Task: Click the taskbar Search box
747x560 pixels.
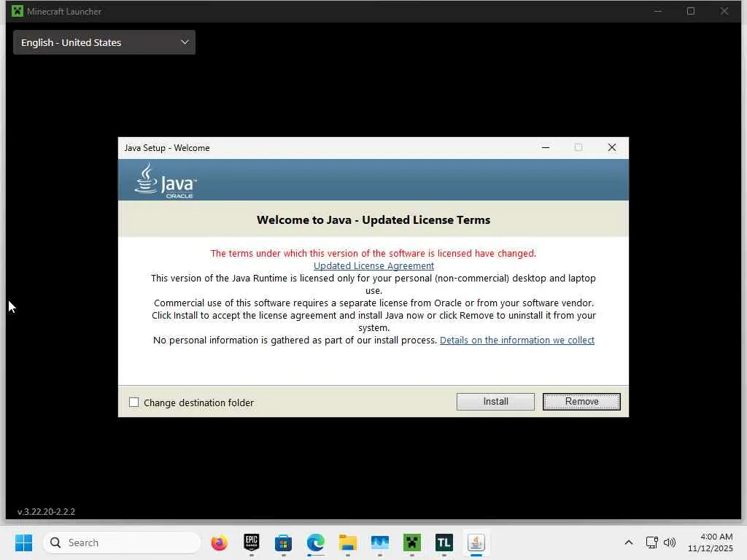Action: 123,542
